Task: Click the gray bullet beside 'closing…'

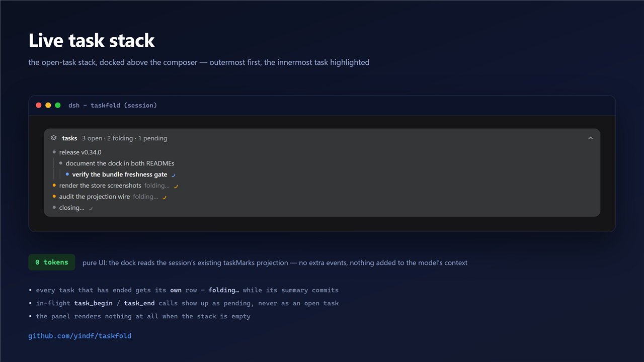Action: tap(54, 208)
